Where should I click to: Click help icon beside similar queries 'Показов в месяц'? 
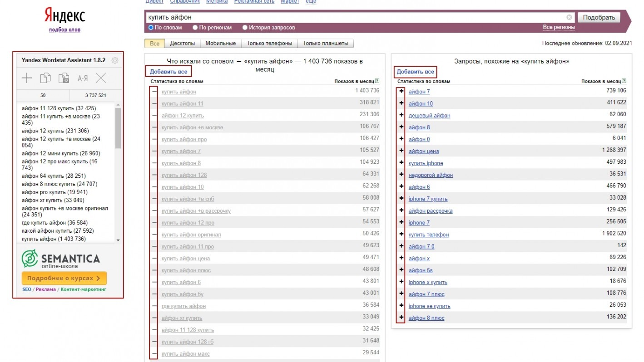[624, 81]
